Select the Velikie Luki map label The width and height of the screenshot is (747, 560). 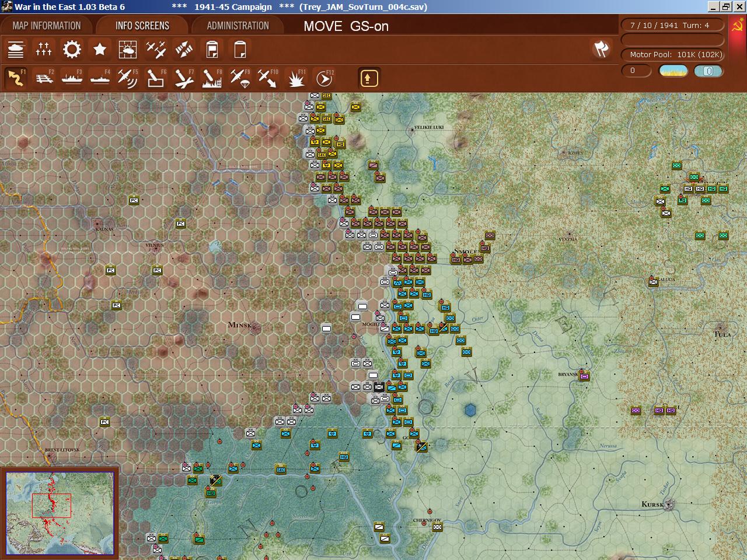tap(429, 127)
